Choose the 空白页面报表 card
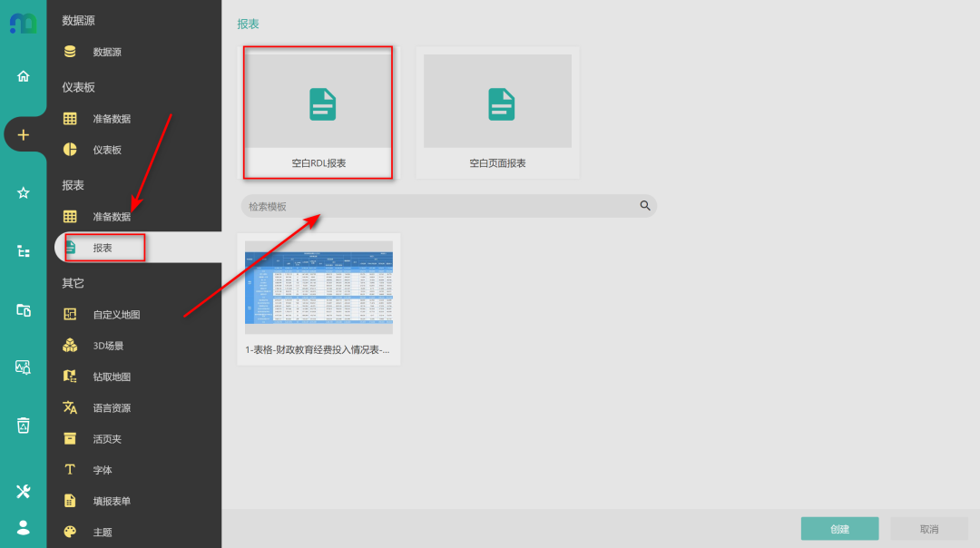This screenshot has width=980, height=548. (497, 113)
